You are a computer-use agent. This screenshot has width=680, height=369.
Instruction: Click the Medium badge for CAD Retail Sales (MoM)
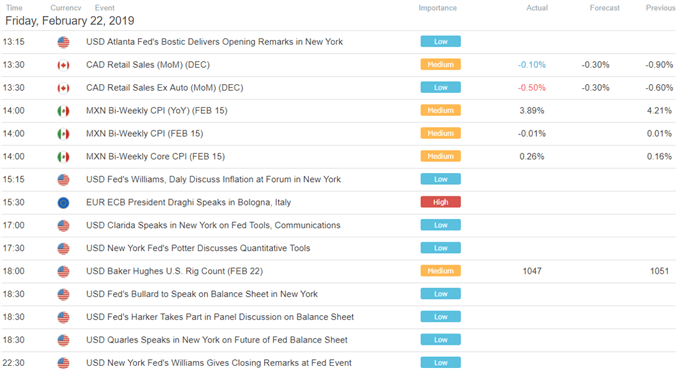[441, 65]
